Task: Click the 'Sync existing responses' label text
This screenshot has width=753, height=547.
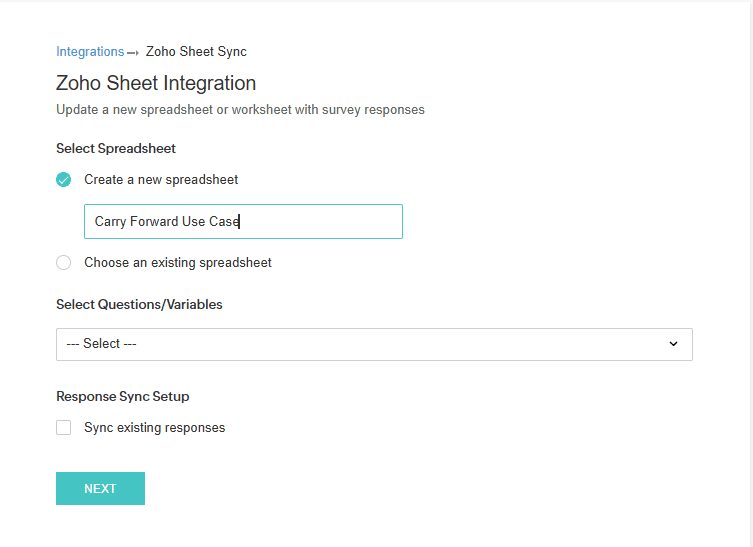Action: 155,428
